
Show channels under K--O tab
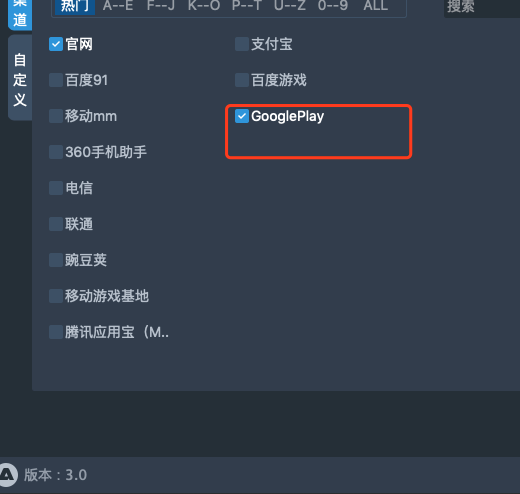[x=204, y=6]
